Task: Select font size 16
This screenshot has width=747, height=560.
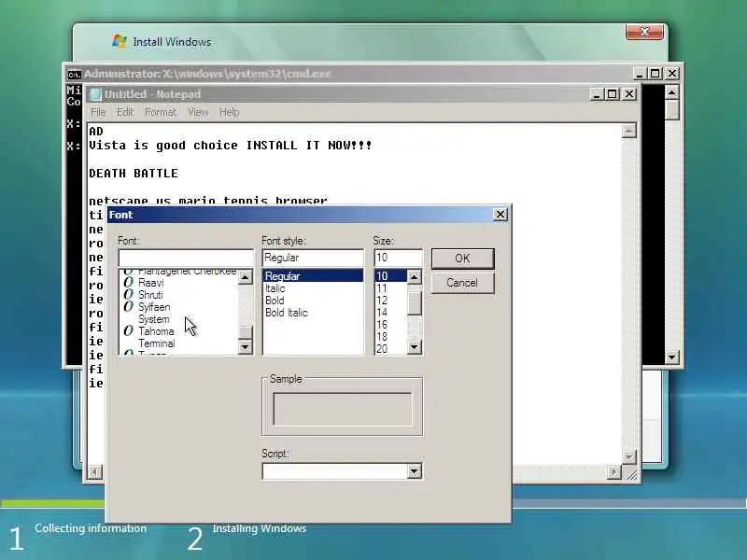Action: (x=382, y=325)
